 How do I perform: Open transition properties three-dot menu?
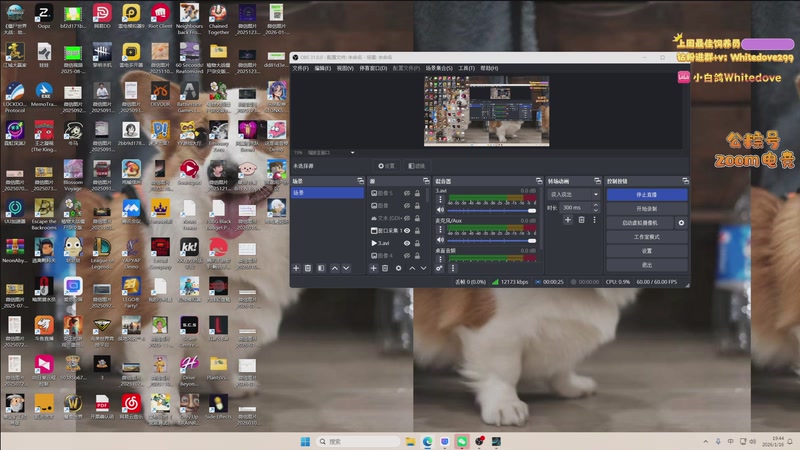click(x=594, y=220)
